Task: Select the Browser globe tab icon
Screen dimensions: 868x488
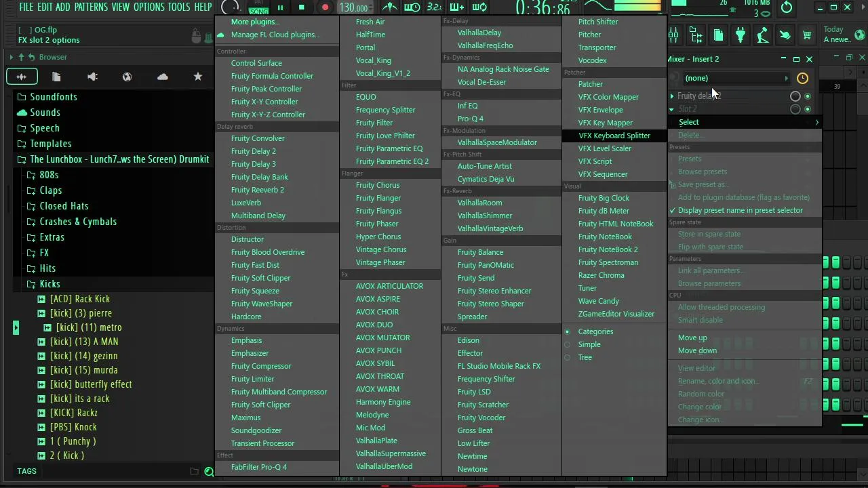Action: [127, 77]
